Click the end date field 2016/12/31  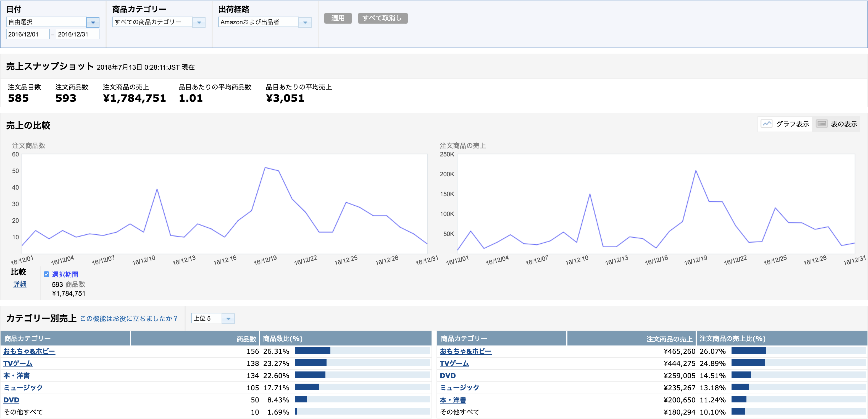[x=78, y=34]
